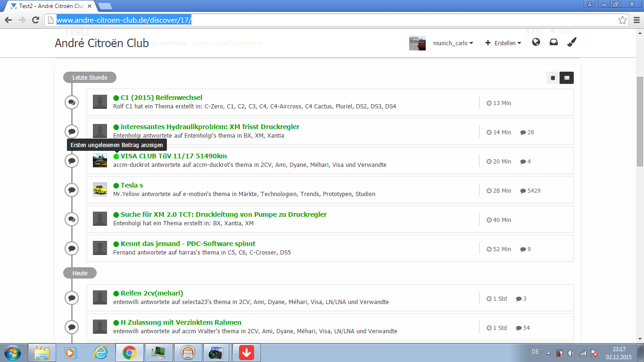Click the 52 Min timestamp

coord(499,249)
